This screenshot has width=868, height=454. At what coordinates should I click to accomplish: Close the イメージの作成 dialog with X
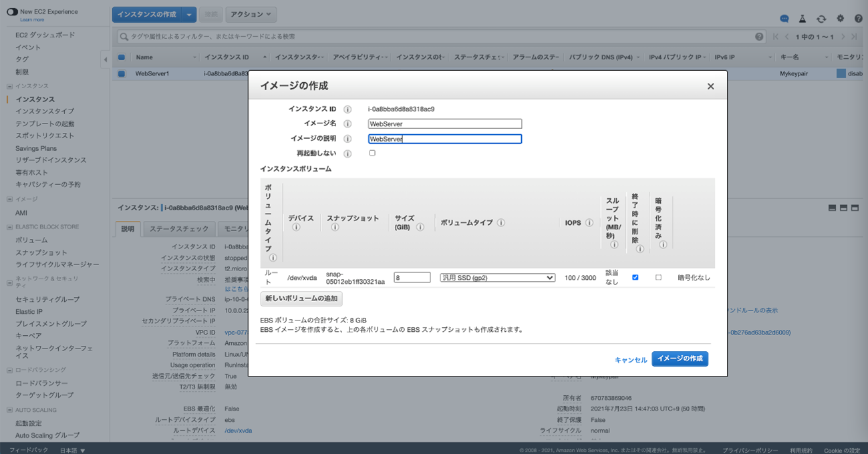(x=710, y=86)
